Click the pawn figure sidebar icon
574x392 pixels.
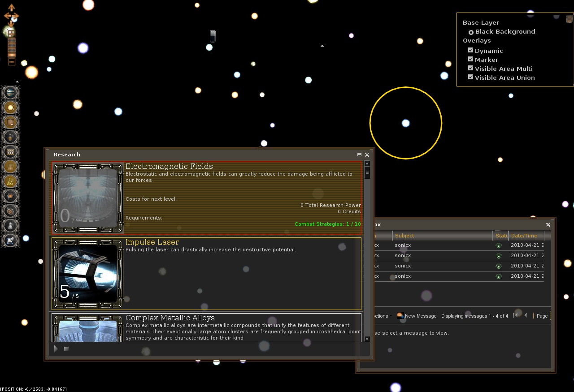10,226
